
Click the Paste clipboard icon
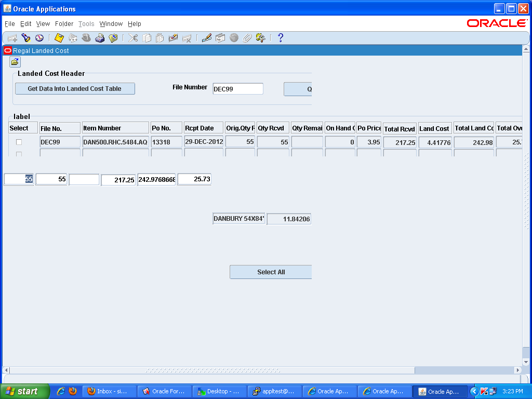point(160,38)
